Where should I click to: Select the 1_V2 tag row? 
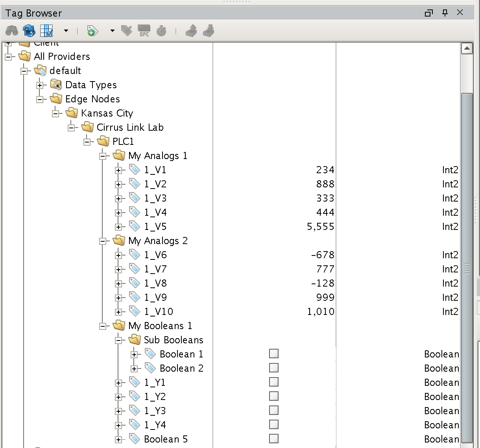[155, 184]
